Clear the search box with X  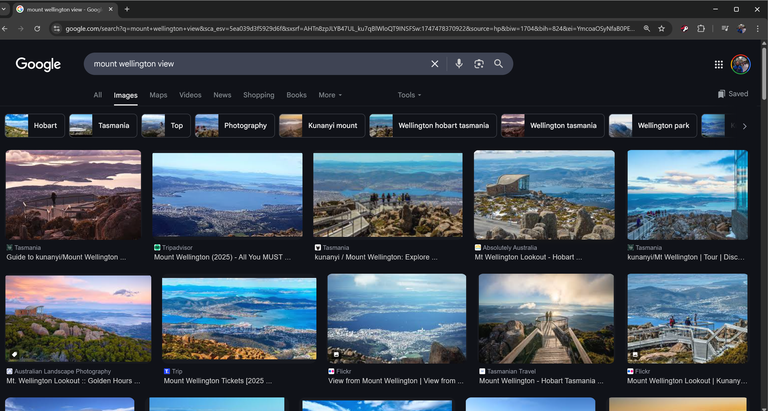click(x=434, y=64)
